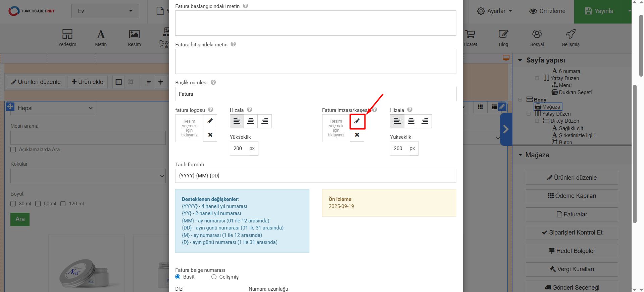Select the Basit invoice number option
The height and width of the screenshot is (292, 644).
pyautogui.click(x=178, y=277)
